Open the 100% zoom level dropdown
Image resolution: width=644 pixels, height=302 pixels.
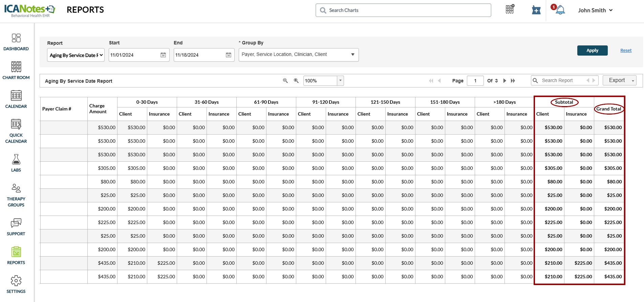340,81
